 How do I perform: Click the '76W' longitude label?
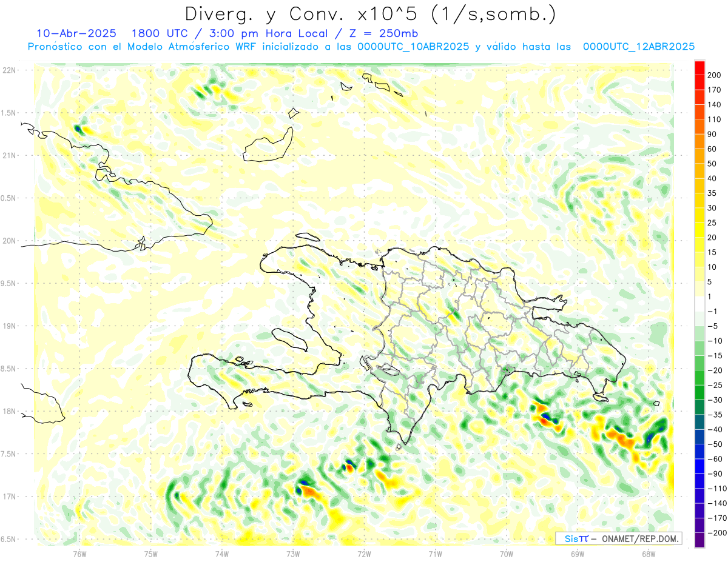point(79,554)
